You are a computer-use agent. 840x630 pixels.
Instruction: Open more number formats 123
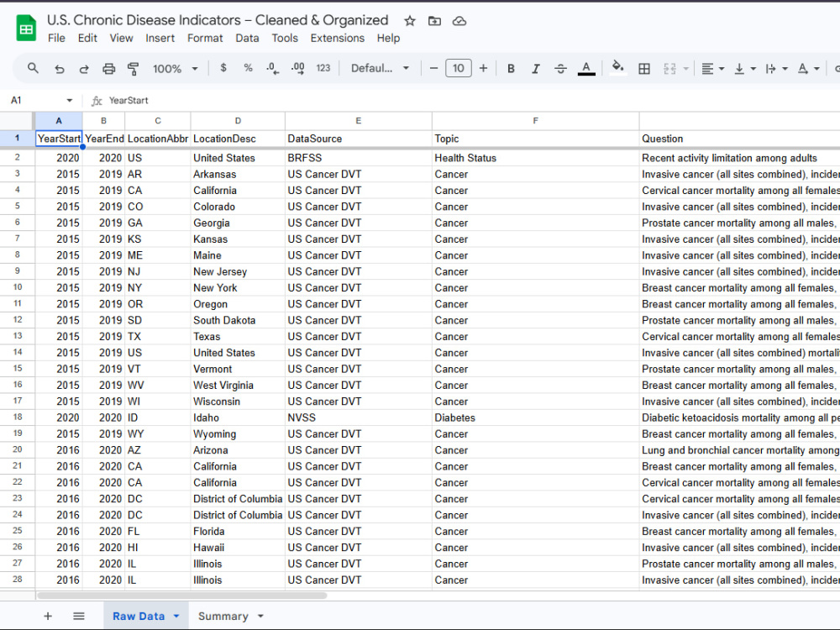pyautogui.click(x=323, y=68)
